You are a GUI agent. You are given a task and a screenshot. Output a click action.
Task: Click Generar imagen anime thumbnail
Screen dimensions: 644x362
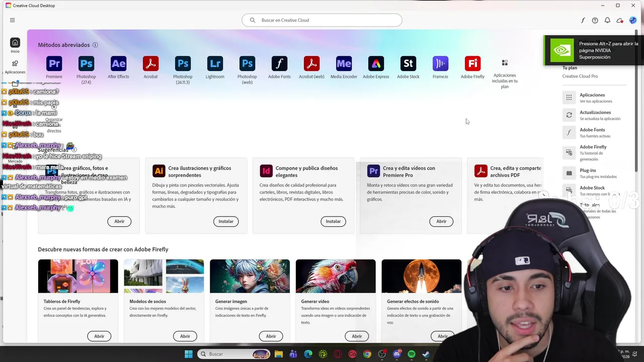[x=250, y=276]
